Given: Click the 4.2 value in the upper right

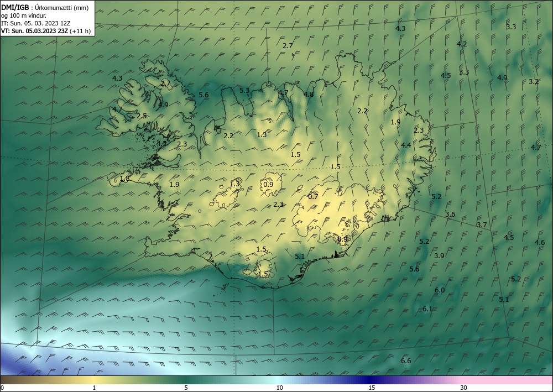Looking at the screenshot, I should pos(462,44).
